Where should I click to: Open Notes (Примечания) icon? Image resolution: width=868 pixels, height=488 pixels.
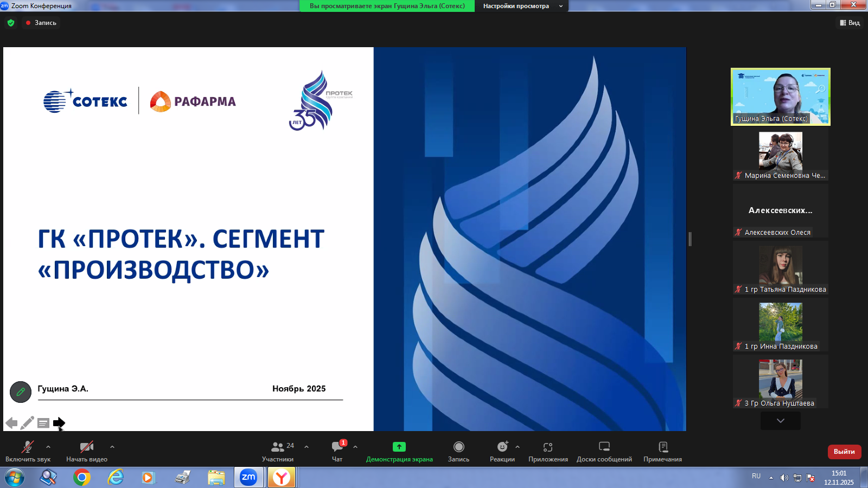[662, 447]
